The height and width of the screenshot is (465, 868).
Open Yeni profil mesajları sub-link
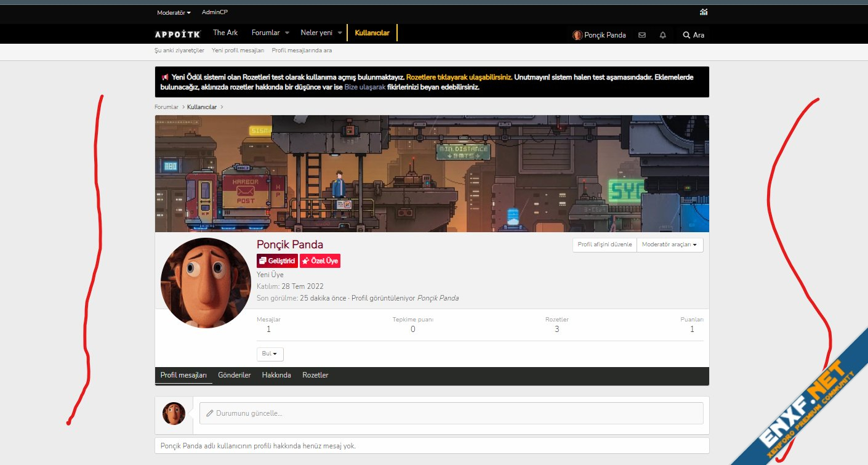click(238, 51)
